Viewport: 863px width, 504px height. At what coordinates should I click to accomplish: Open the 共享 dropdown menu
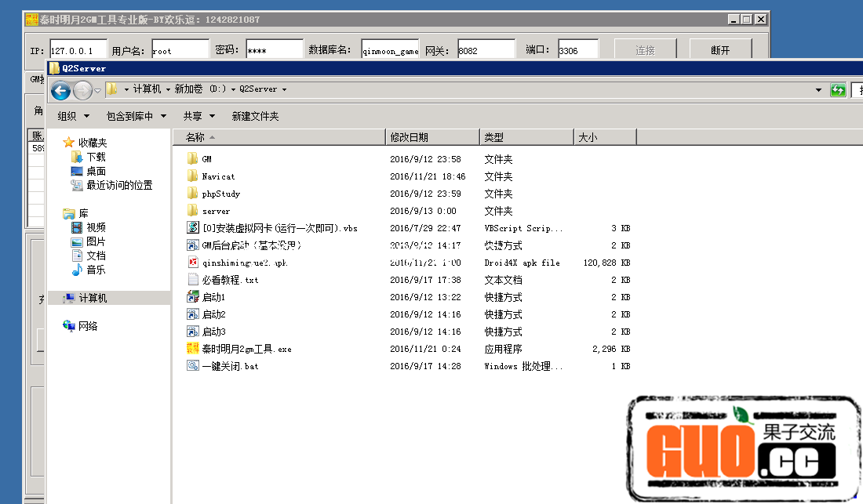coord(198,116)
